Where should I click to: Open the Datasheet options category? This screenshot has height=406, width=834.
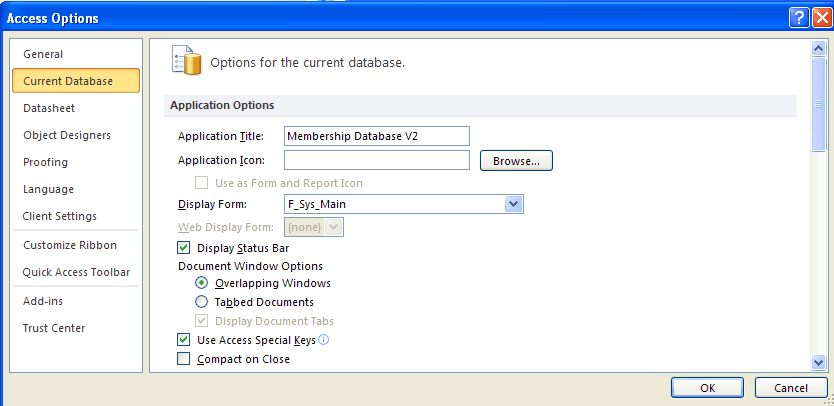tap(49, 108)
